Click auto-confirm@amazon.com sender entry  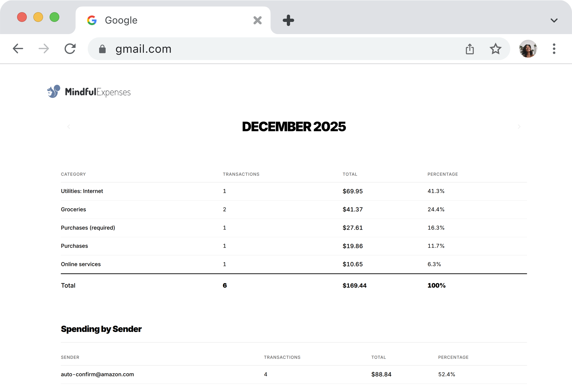97,374
